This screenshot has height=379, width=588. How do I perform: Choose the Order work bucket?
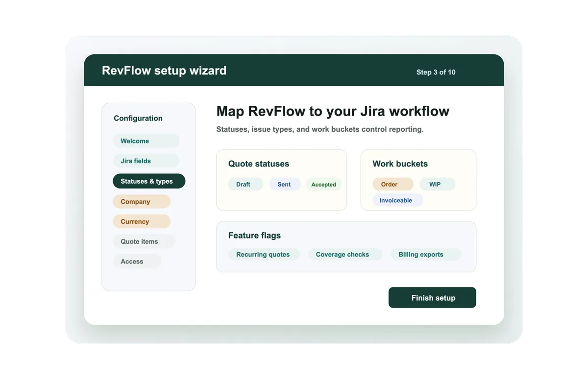393,184
